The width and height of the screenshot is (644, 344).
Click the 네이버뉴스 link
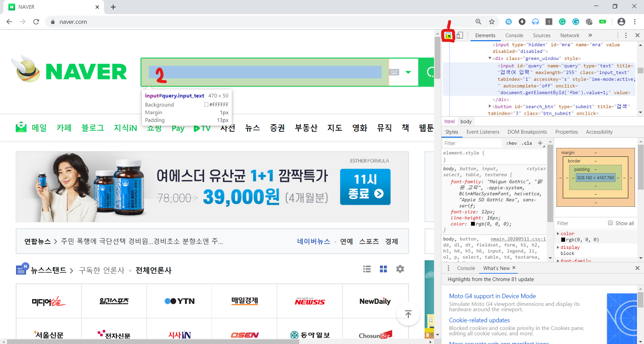(313, 241)
